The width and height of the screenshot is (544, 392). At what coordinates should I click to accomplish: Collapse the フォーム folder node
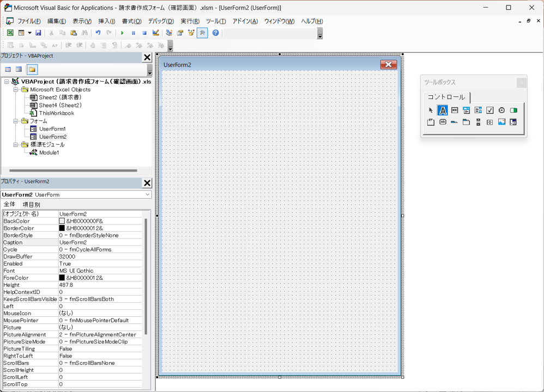click(x=16, y=121)
